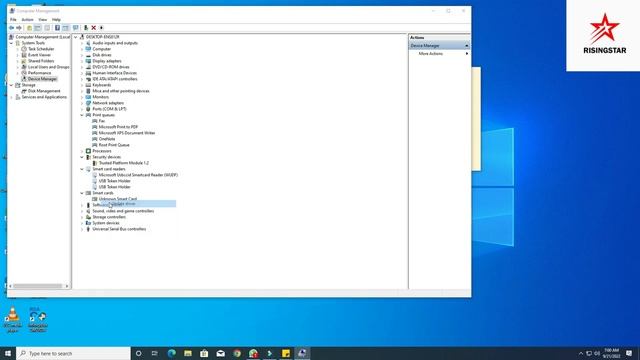
Task: Click the Windows Start button
Action: (8, 353)
